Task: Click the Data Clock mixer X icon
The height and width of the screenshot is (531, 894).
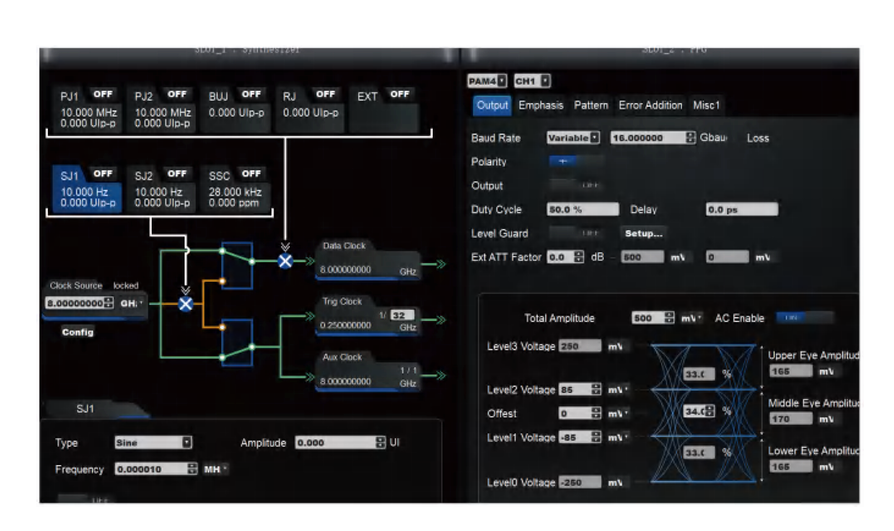Action: [x=285, y=261]
